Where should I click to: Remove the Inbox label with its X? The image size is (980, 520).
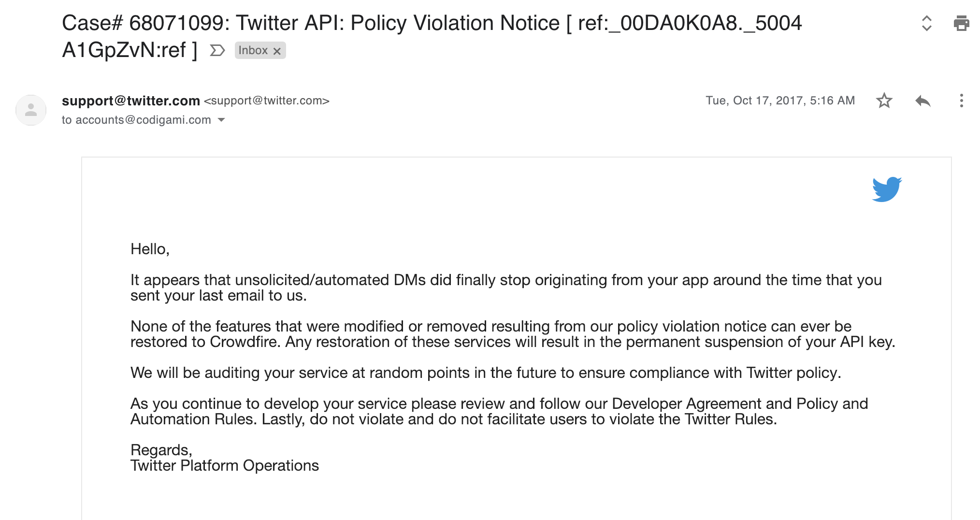[x=277, y=51]
